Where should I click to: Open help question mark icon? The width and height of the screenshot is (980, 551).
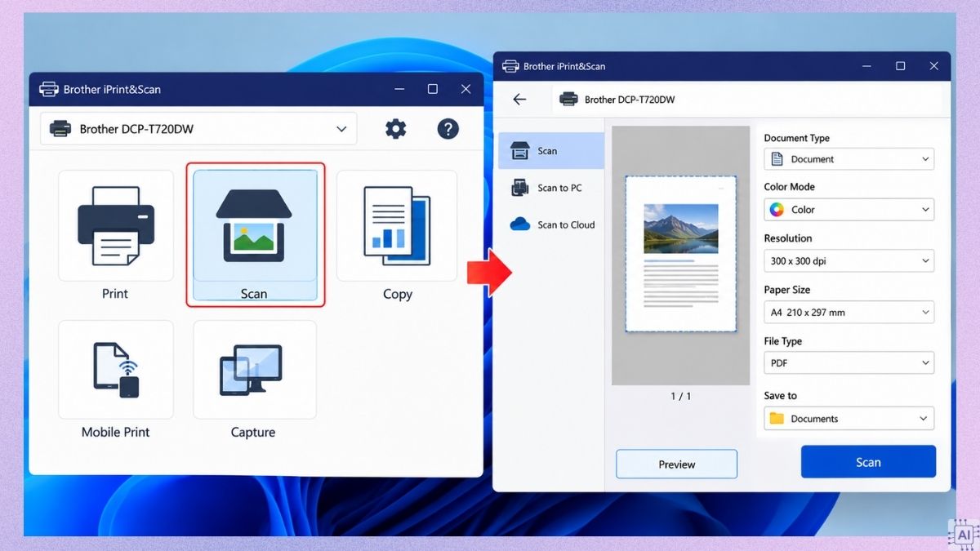click(448, 128)
